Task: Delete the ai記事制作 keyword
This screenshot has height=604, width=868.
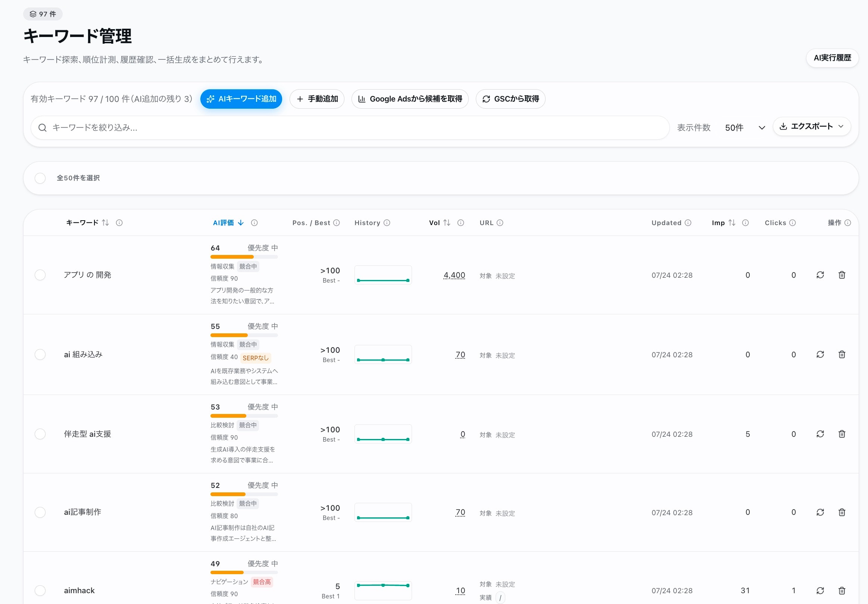Action: [x=842, y=512]
